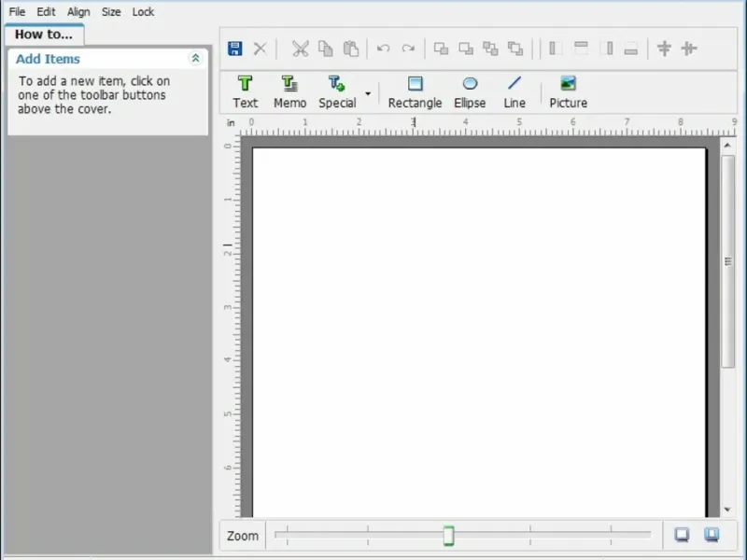This screenshot has height=560, width=747.
Task: Click the 'in' ruler units label
Action: coord(231,123)
